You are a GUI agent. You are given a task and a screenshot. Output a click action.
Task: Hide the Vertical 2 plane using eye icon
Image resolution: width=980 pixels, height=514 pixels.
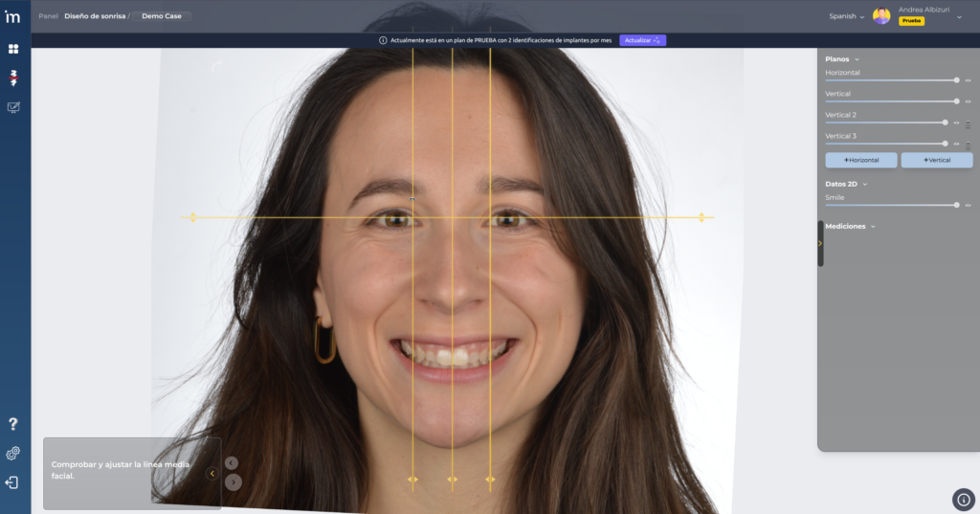pyautogui.click(x=956, y=123)
